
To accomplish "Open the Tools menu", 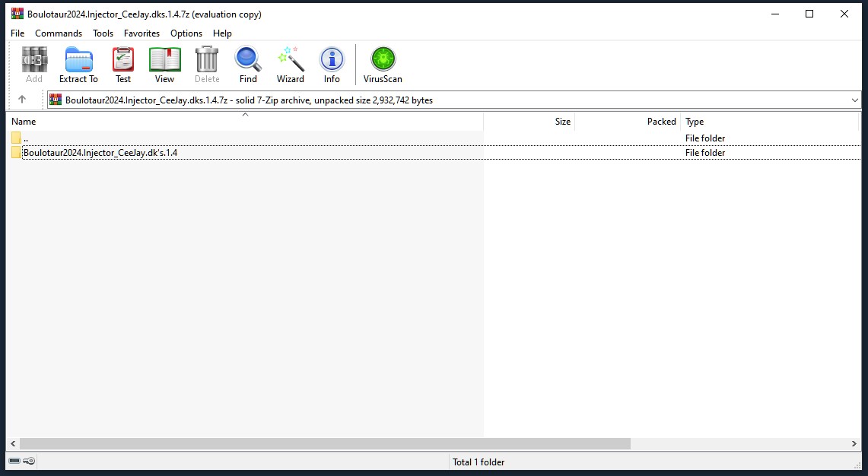I will (103, 33).
